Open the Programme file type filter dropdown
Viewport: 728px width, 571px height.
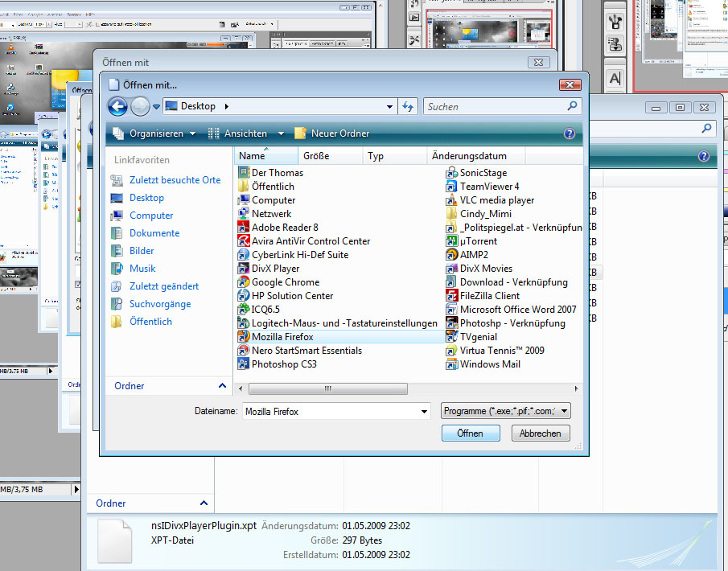pyautogui.click(x=506, y=411)
